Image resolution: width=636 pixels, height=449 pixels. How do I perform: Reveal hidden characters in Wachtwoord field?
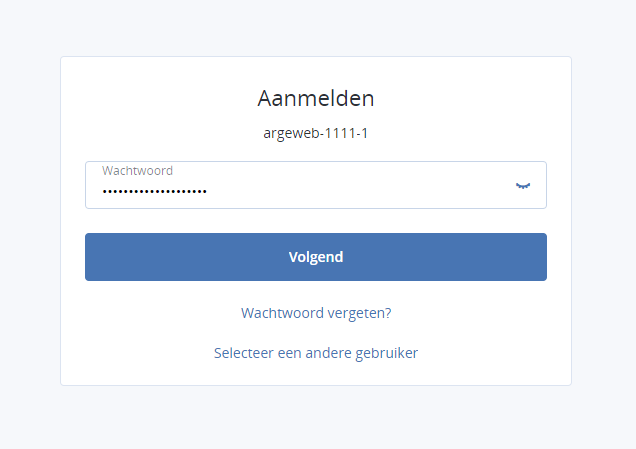(523, 186)
